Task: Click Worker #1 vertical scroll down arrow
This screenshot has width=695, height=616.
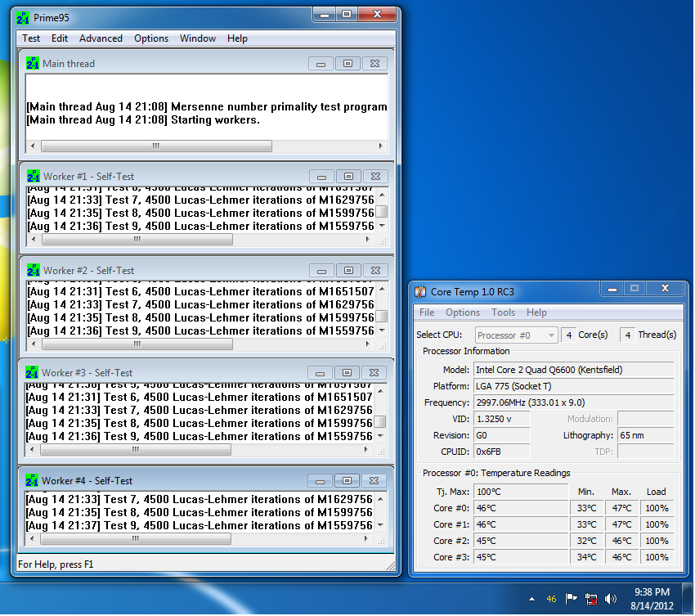Action: pyautogui.click(x=382, y=226)
